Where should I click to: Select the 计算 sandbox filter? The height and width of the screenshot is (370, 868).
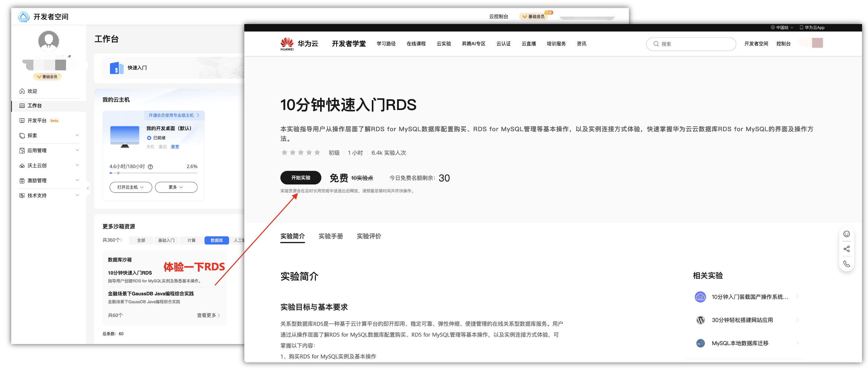pyautogui.click(x=192, y=240)
